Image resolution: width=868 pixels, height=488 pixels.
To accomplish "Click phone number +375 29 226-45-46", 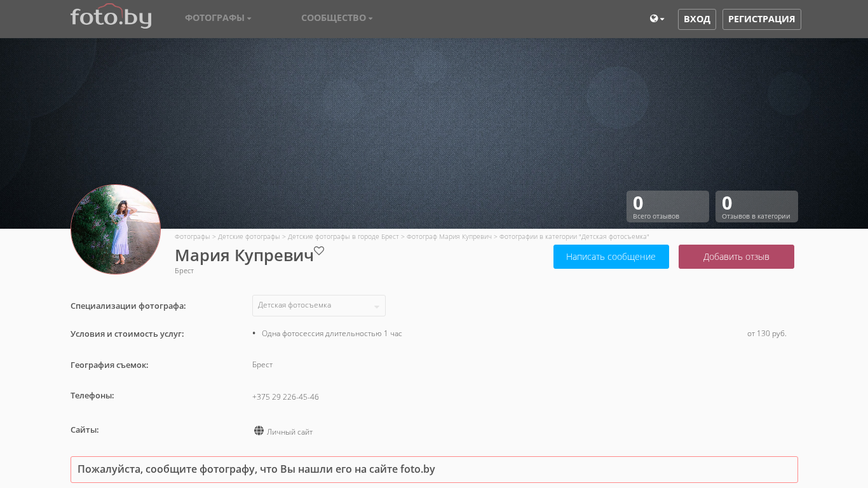I will click(285, 397).
